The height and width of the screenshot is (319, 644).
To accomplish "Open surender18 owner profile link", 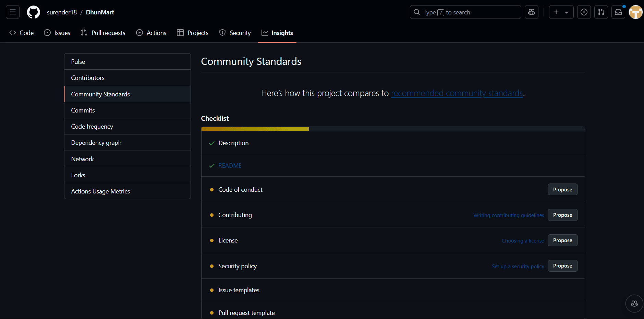I will pos(62,12).
